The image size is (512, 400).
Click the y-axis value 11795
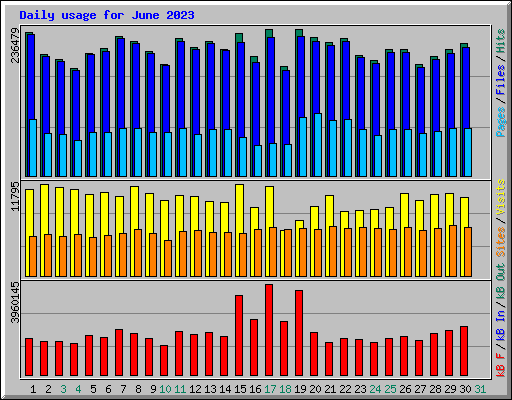pyautogui.click(x=15, y=196)
